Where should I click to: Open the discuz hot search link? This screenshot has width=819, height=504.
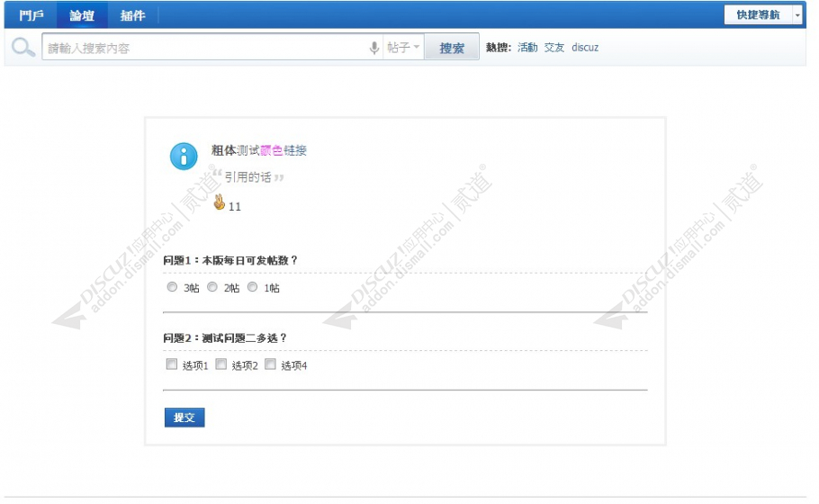(x=585, y=48)
